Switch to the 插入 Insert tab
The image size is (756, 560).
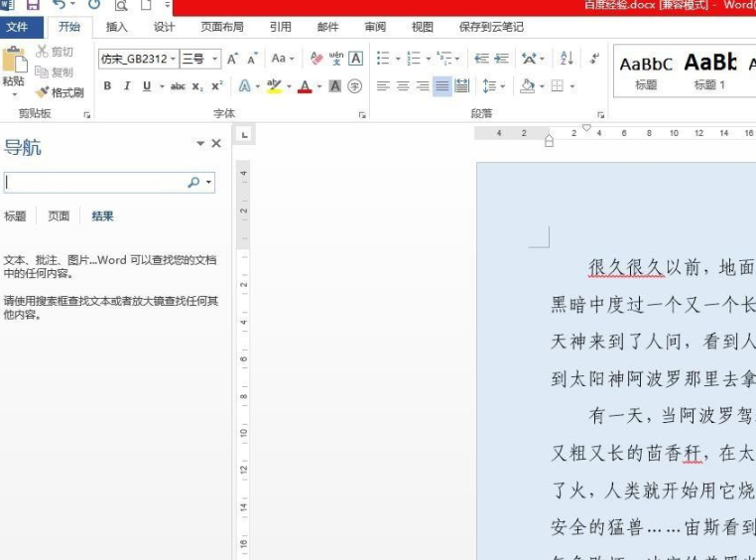(117, 27)
